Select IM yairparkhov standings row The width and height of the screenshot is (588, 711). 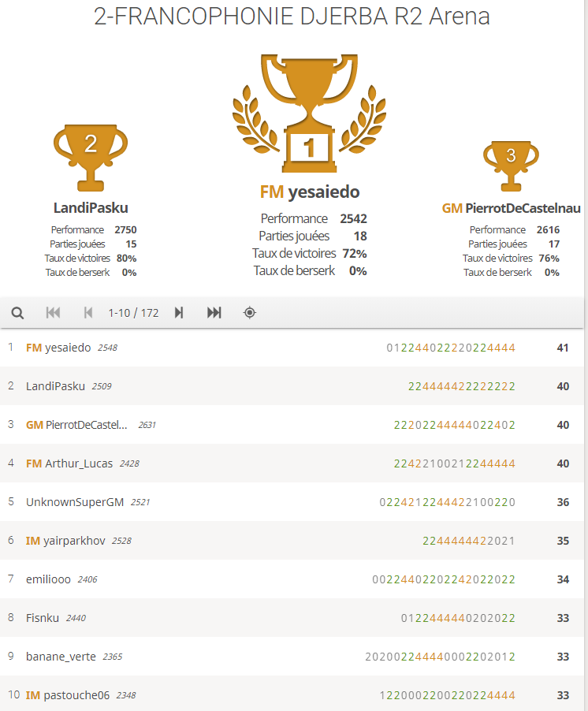[x=292, y=541]
